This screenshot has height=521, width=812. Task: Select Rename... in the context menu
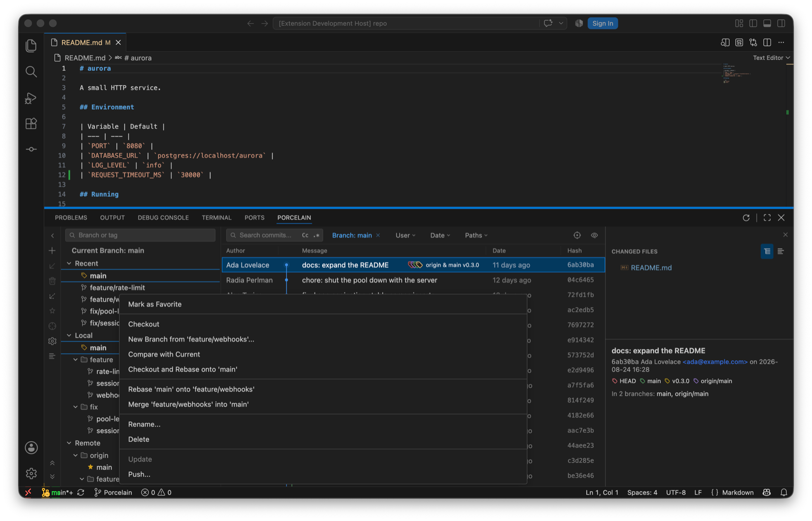point(323,424)
